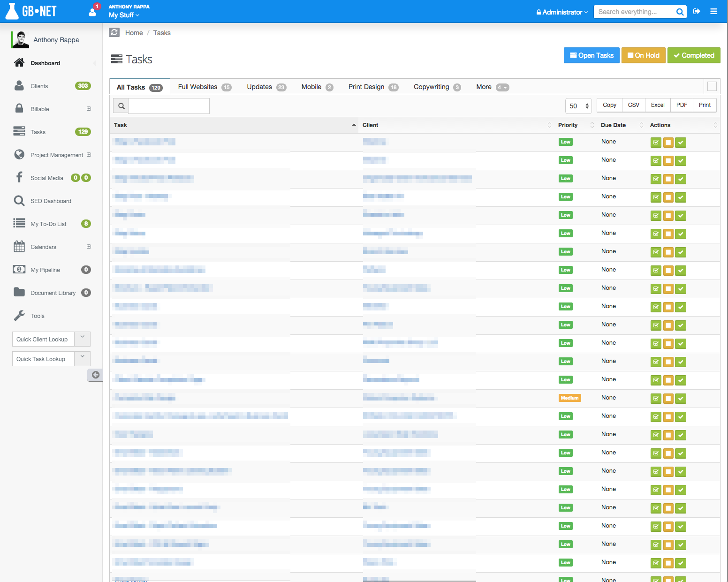Image resolution: width=728 pixels, height=582 pixels.
Task: Click the Open Tasks button
Action: [x=591, y=55]
